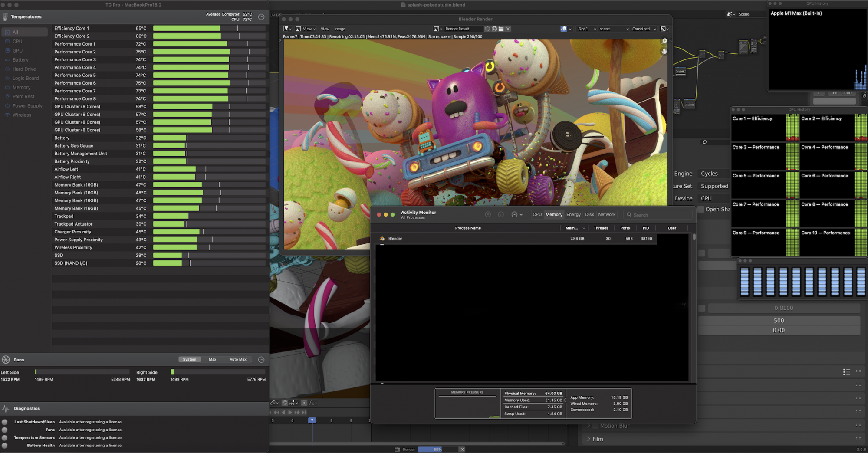Open image folder icon next to Render Result
Screen dimensions: 868x453
[x=501, y=29]
